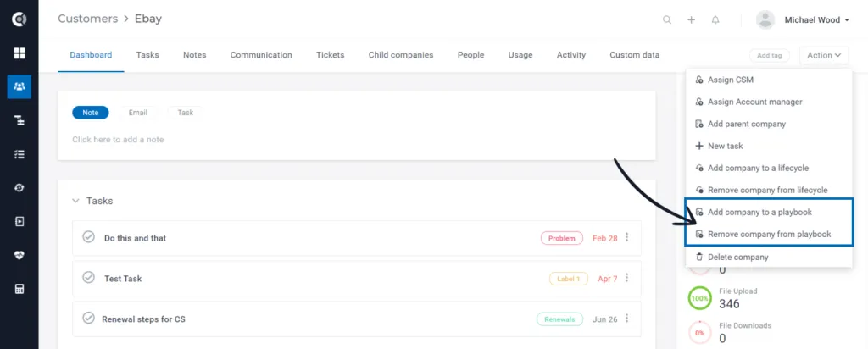Click the Label 1 tag
Image resolution: width=868 pixels, height=349 pixels.
tap(569, 279)
